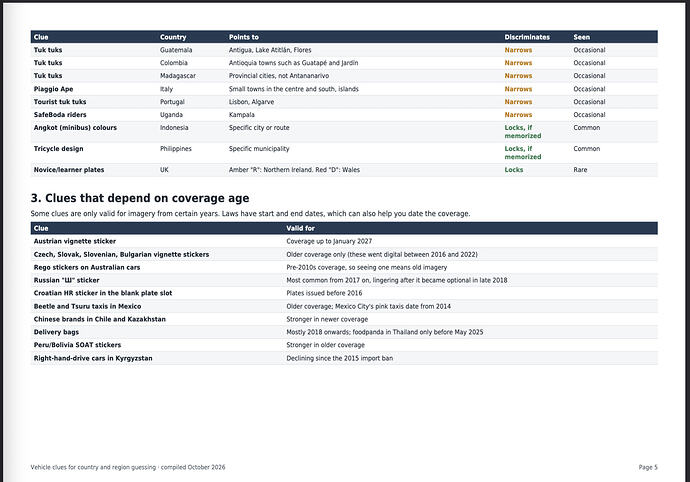Click the 'Specific city or route' cell
The image size is (690, 482).
[x=259, y=128]
